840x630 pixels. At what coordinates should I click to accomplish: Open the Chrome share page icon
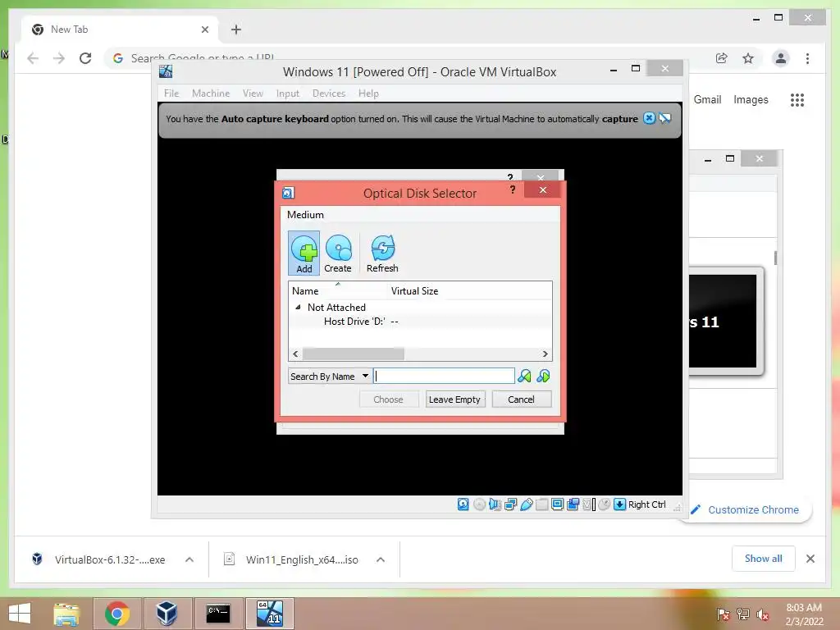(722, 58)
